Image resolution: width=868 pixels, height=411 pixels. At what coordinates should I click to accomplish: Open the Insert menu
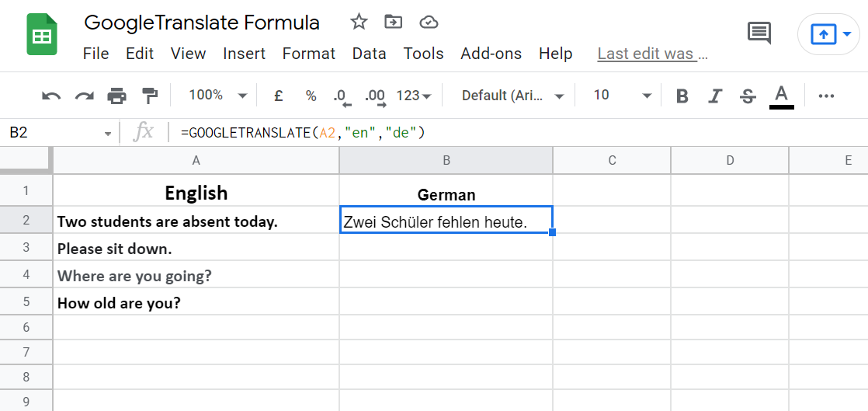click(244, 54)
